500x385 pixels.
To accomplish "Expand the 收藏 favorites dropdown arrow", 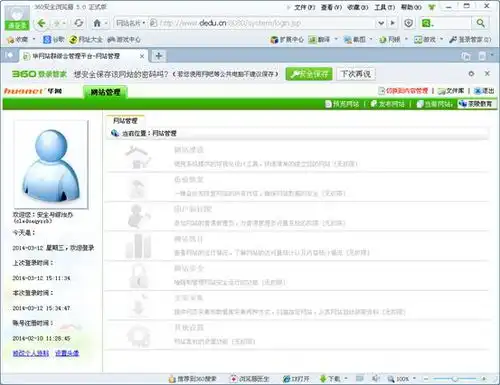I will pyautogui.click(x=34, y=40).
